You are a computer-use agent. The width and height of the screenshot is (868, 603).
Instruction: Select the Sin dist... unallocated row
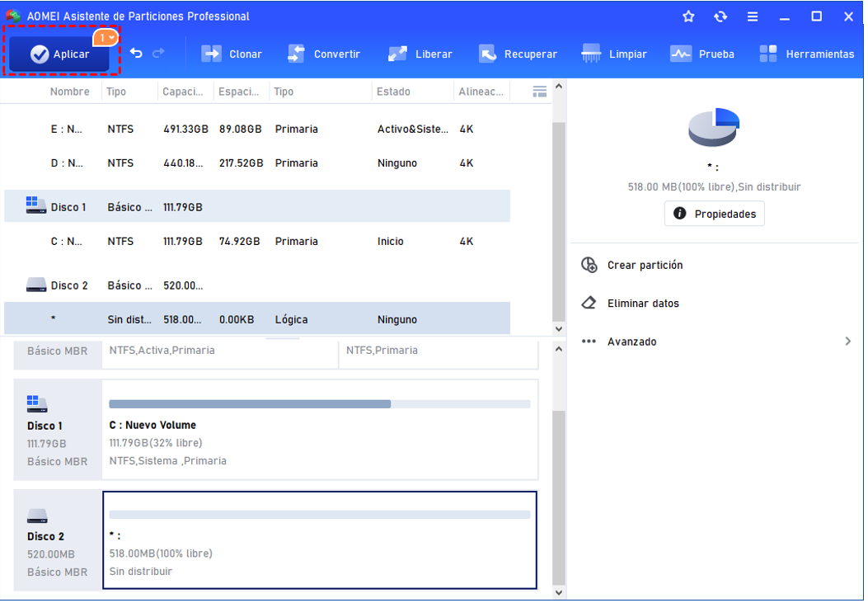click(x=257, y=319)
